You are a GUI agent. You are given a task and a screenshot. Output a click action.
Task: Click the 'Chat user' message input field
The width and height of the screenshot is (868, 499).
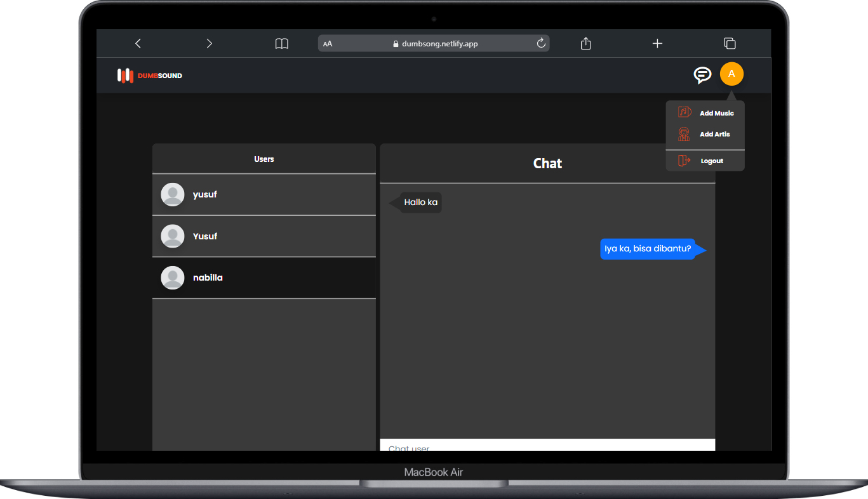point(547,446)
